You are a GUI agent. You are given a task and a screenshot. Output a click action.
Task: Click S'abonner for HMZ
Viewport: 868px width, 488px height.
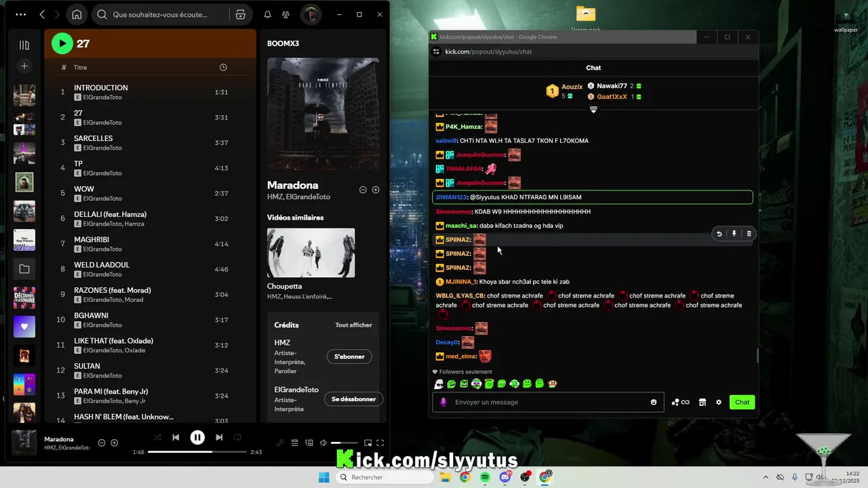click(349, 357)
